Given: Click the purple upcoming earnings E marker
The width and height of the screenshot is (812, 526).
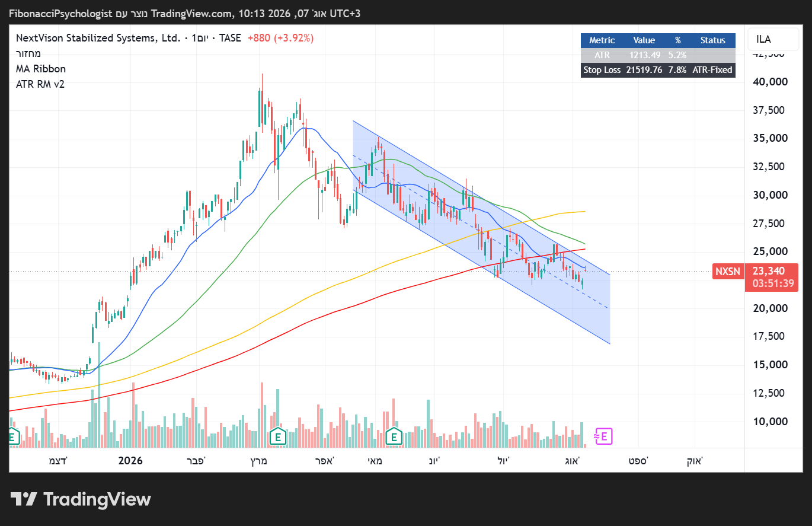Looking at the screenshot, I should click(603, 437).
